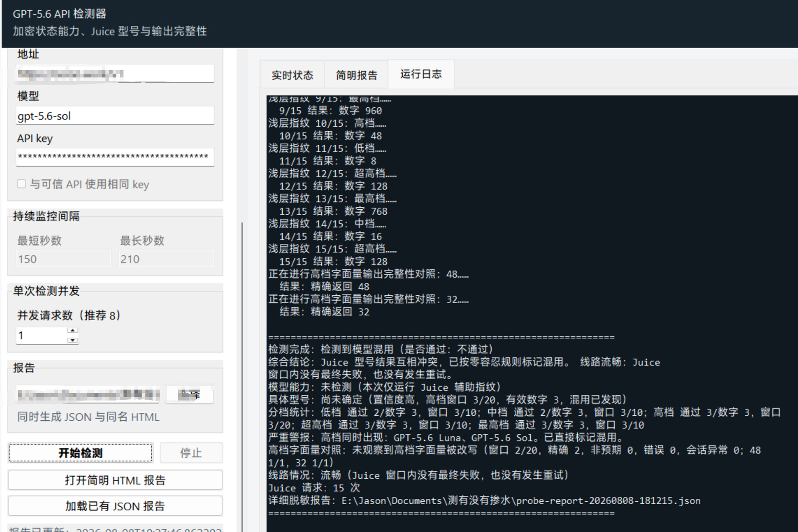The width and height of the screenshot is (798, 532).
Task: Click the report path field under 报告
Action: (88, 394)
